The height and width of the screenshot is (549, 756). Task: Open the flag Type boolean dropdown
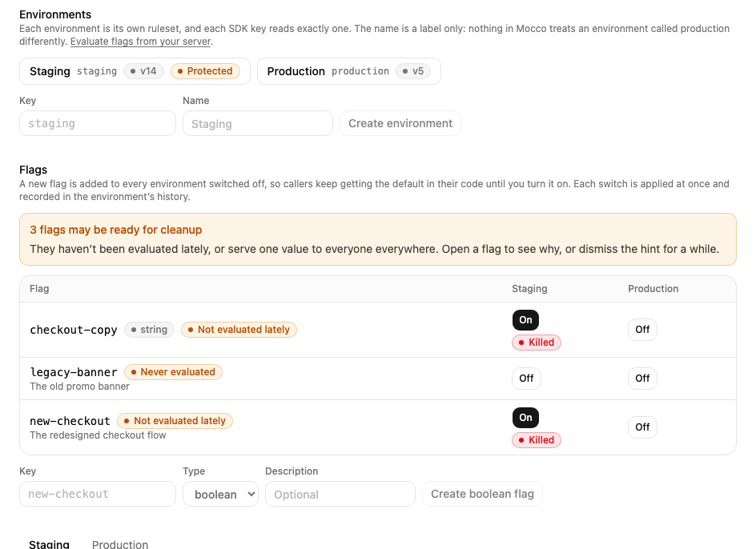(x=220, y=494)
